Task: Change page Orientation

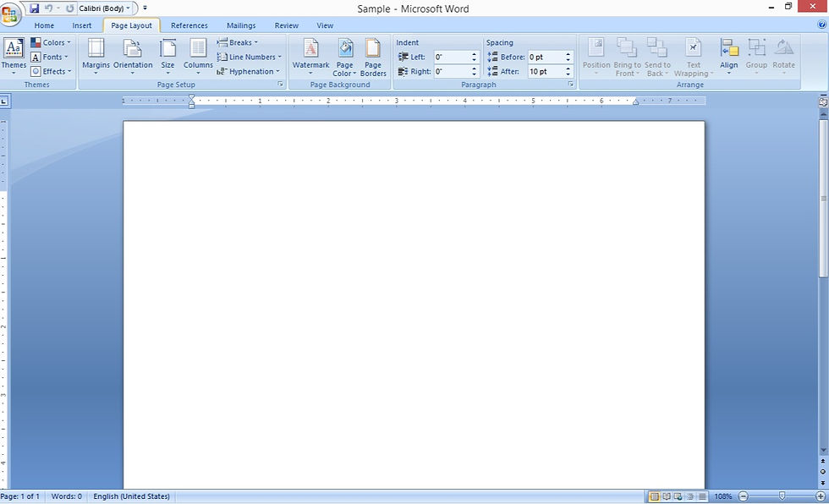Action: click(133, 57)
